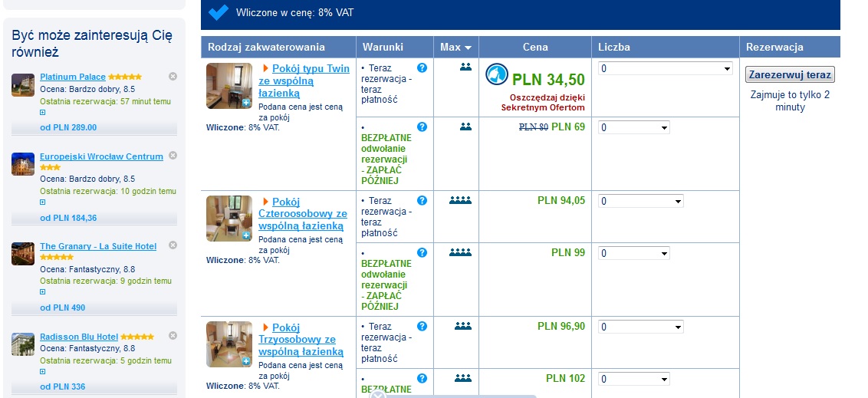Viewport: 868px width, 398px height.
Task: Dismiss the Radisson Blu Hotel suggestion
Action: coord(173,335)
